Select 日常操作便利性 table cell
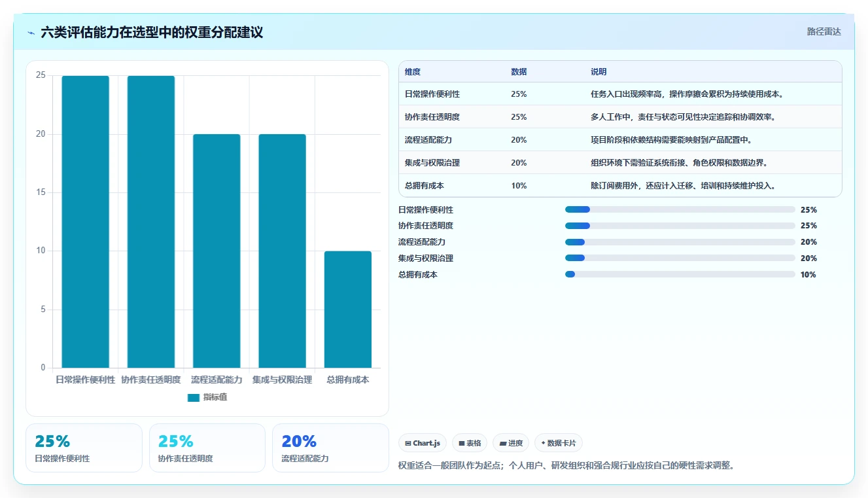 click(432, 94)
